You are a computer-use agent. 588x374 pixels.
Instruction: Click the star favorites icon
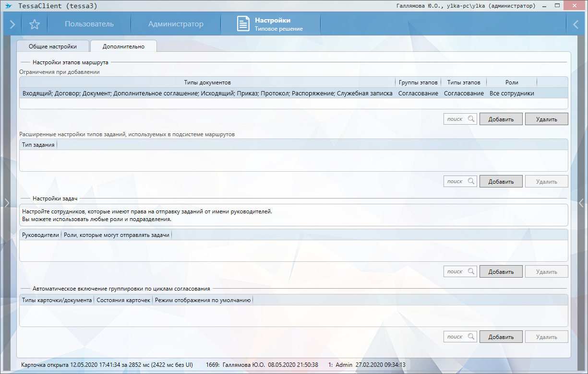(x=34, y=24)
